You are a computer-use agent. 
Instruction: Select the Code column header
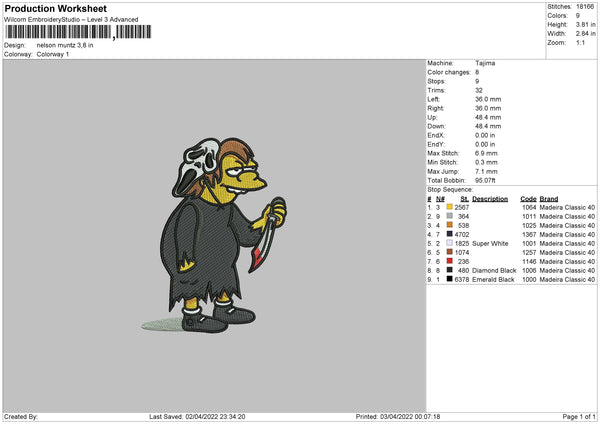point(528,199)
